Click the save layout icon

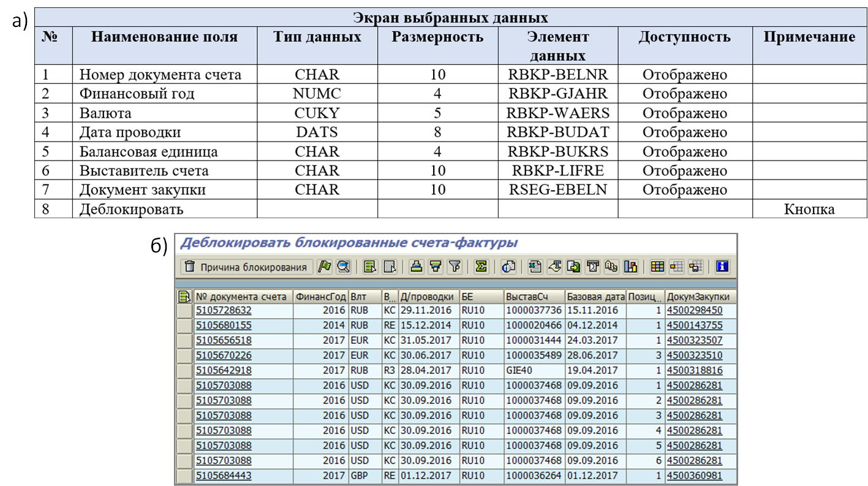point(695,267)
